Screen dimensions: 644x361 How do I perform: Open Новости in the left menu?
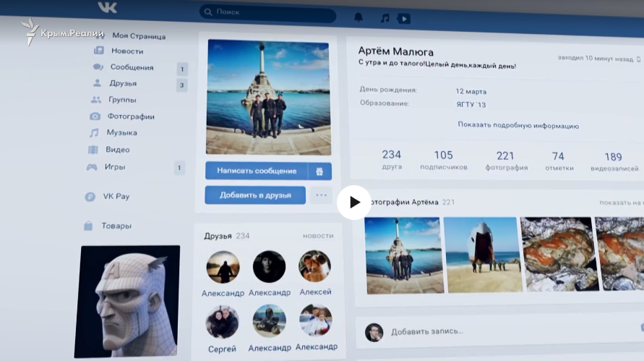(x=127, y=51)
